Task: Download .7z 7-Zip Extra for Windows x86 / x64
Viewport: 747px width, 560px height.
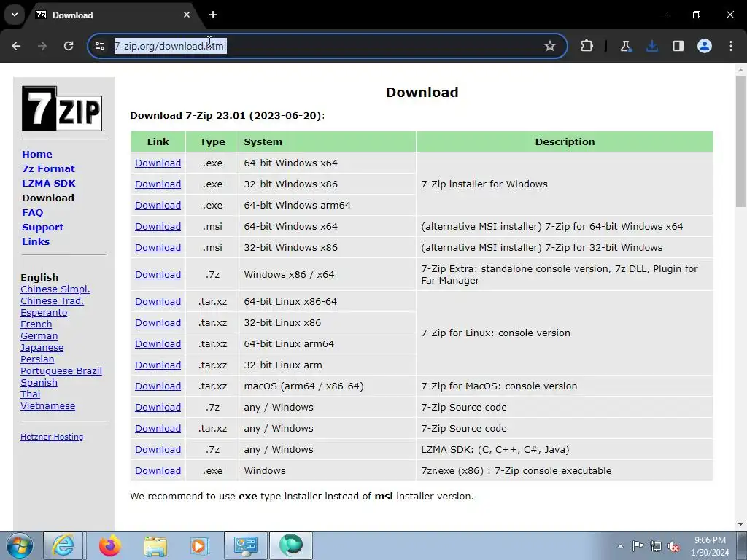Action: click(158, 274)
